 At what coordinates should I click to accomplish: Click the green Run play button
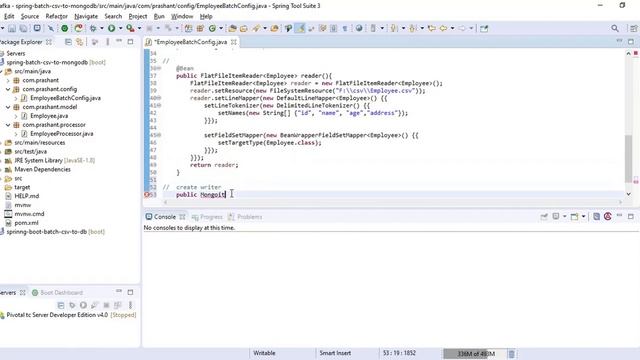click(x=111, y=29)
